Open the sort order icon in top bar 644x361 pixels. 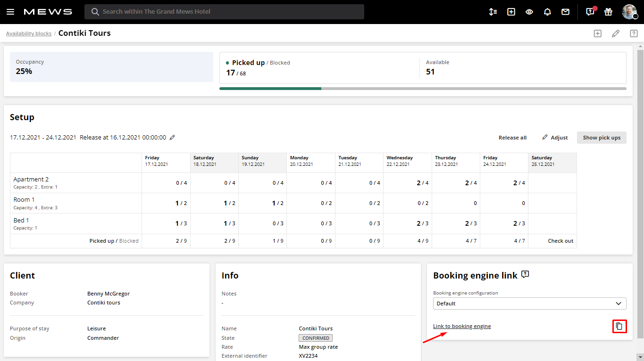[x=493, y=12]
